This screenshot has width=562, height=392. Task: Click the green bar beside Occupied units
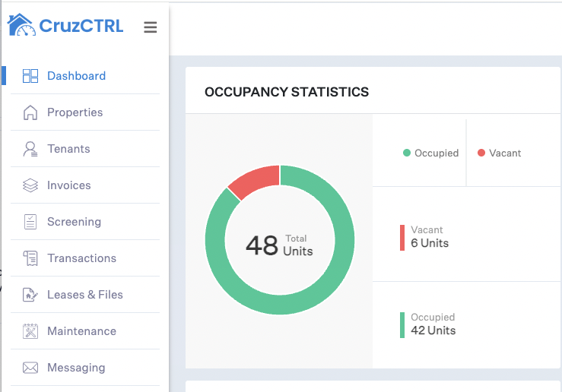pyautogui.click(x=402, y=325)
